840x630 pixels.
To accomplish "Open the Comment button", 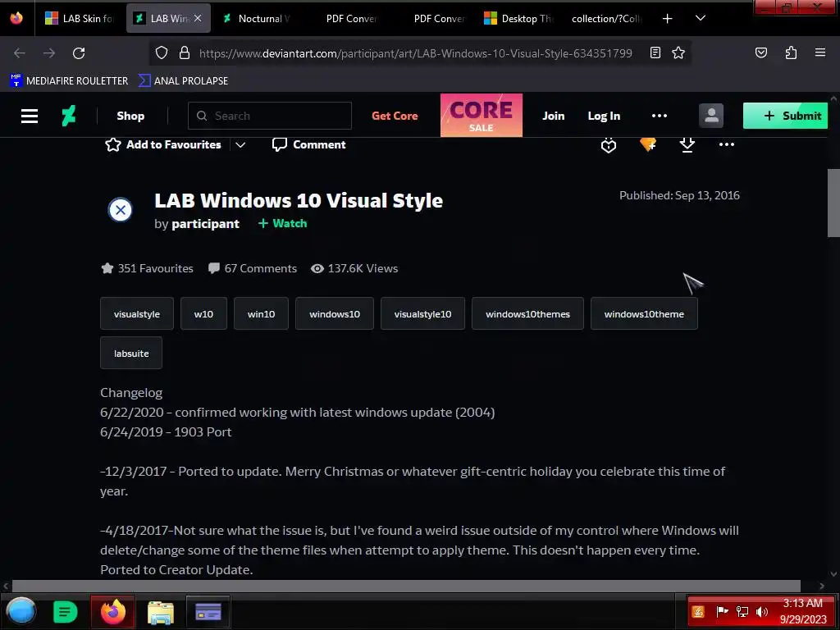I will point(309,144).
